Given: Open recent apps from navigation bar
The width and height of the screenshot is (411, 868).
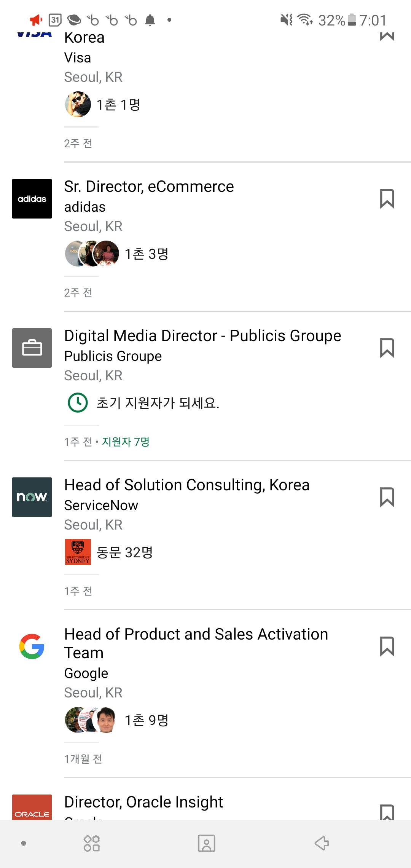Looking at the screenshot, I should [92, 843].
